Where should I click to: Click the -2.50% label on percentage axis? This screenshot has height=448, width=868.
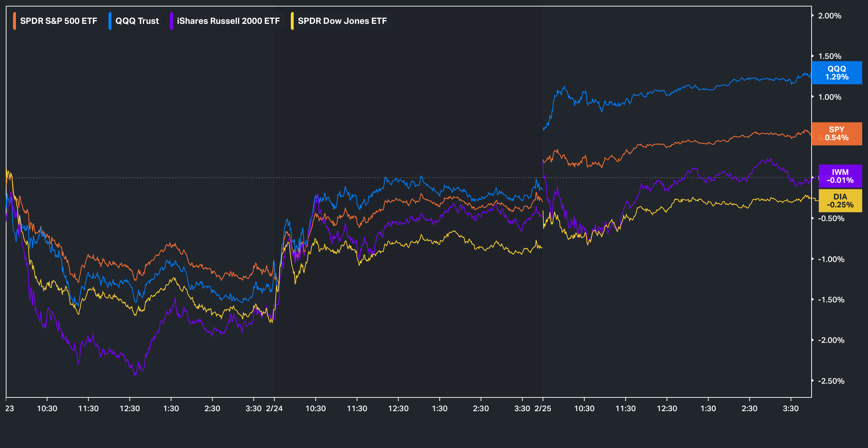click(x=831, y=381)
